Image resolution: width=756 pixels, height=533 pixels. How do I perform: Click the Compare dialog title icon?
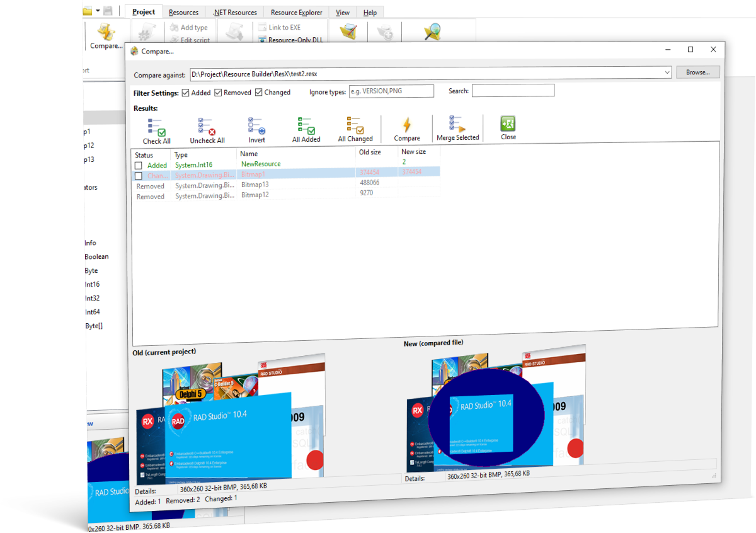click(x=134, y=51)
